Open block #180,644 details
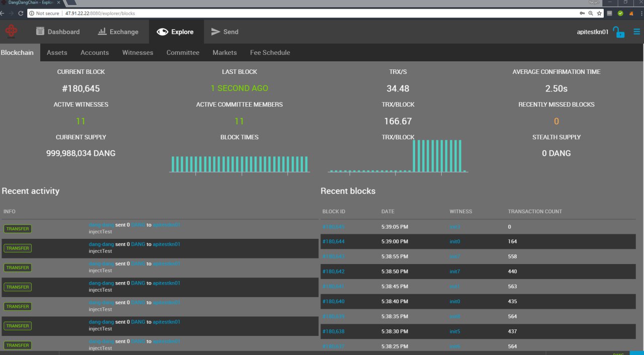 (x=333, y=242)
